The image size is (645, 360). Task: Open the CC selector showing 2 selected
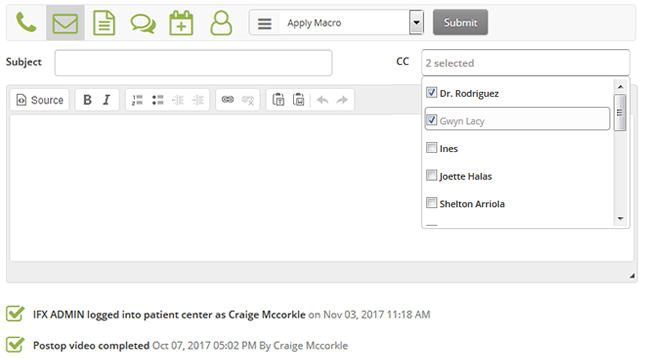pyautogui.click(x=525, y=63)
